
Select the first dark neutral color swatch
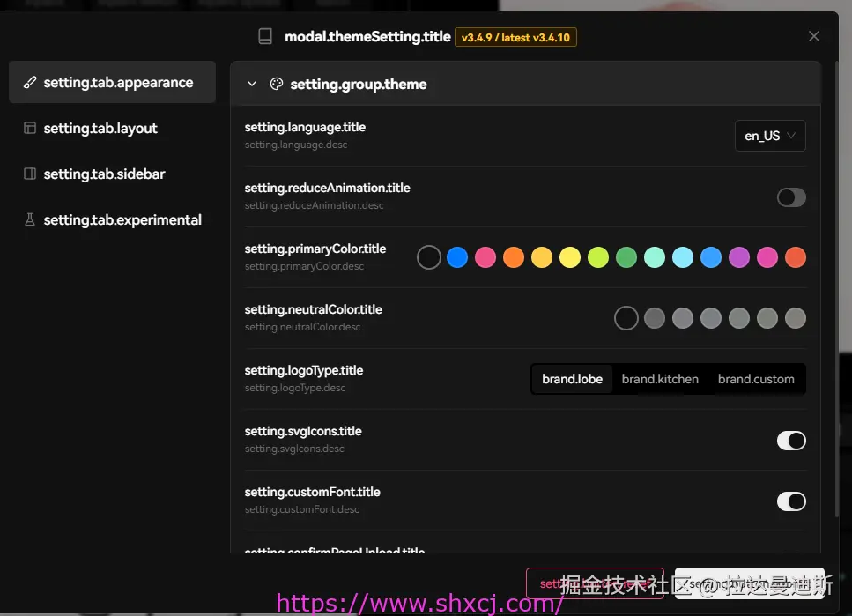[626, 318]
